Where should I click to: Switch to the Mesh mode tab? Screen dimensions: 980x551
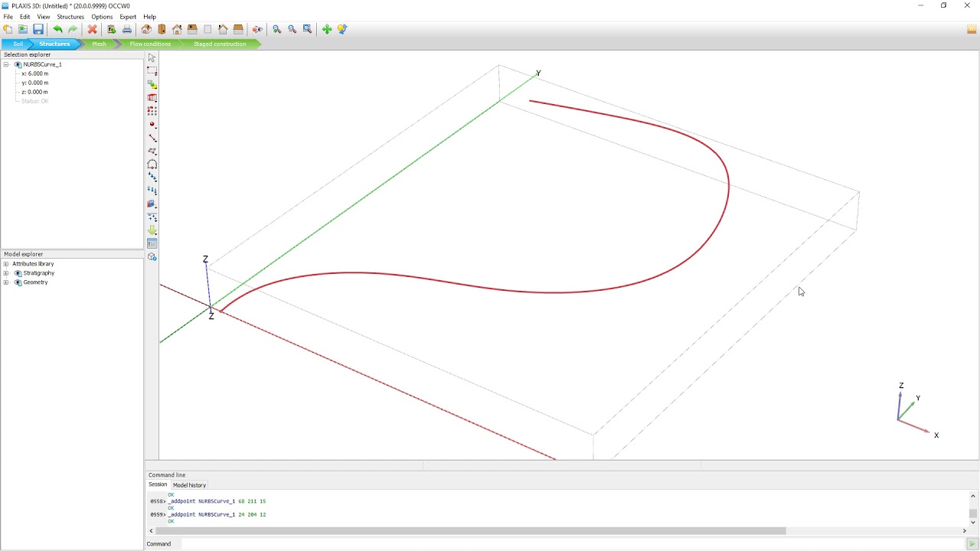pos(99,44)
